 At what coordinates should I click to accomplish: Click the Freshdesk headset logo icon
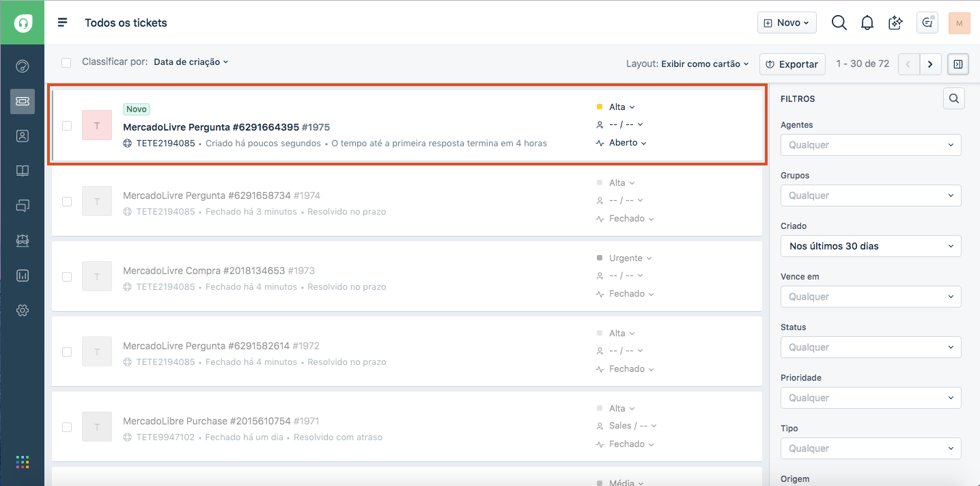23,23
